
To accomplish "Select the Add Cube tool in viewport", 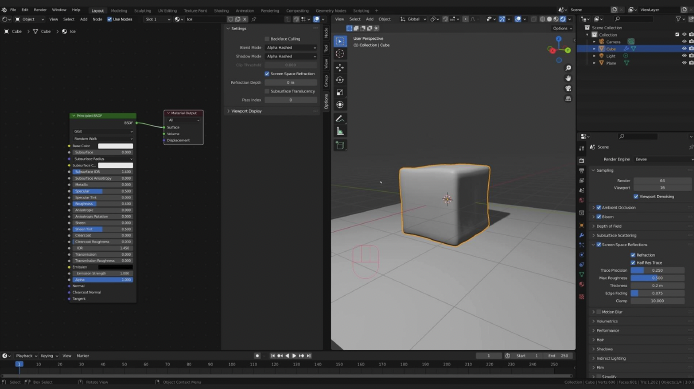I will point(340,145).
